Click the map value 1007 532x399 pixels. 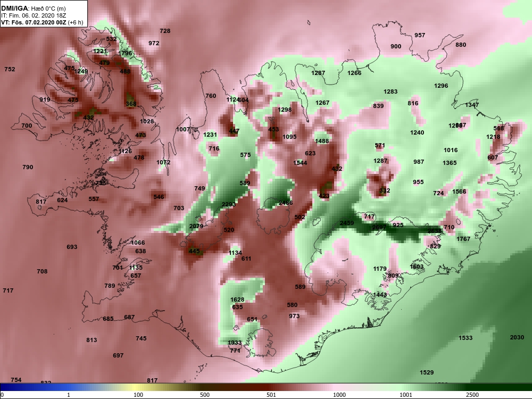pos(183,129)
